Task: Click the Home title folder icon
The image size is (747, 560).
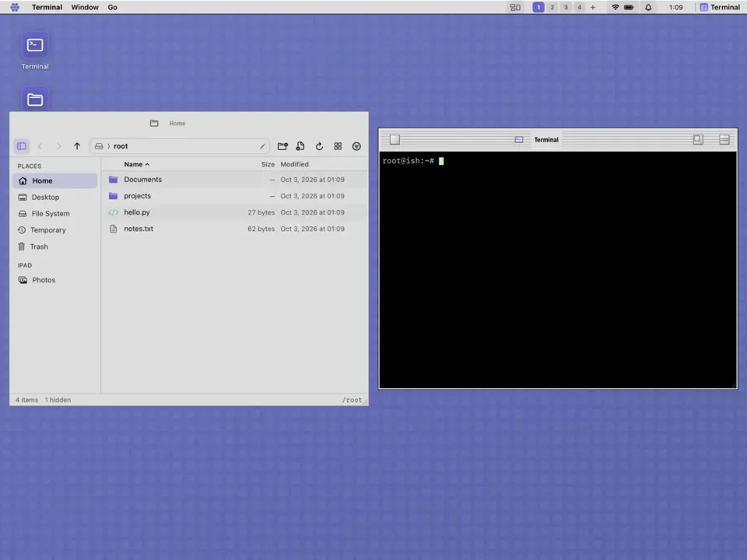Action: [154, 124]
